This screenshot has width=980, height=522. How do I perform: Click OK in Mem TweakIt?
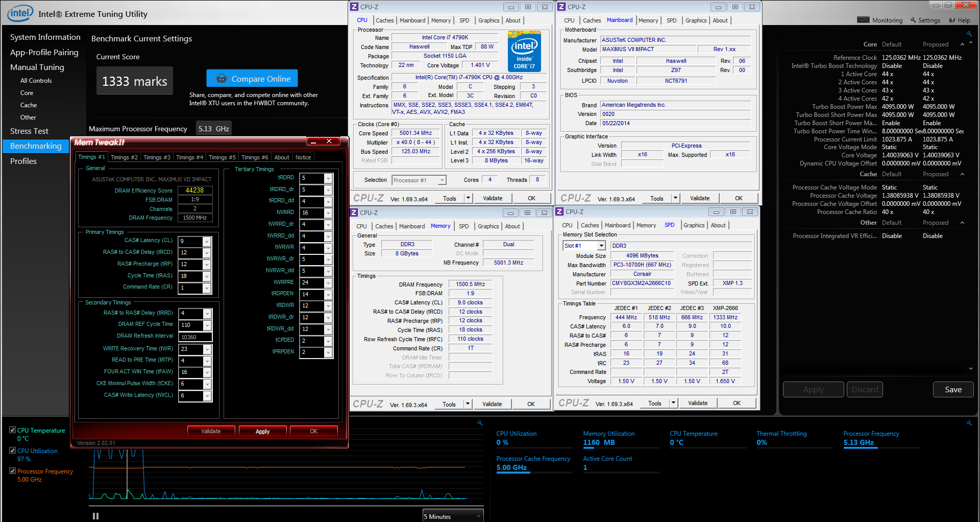[313, 431]
